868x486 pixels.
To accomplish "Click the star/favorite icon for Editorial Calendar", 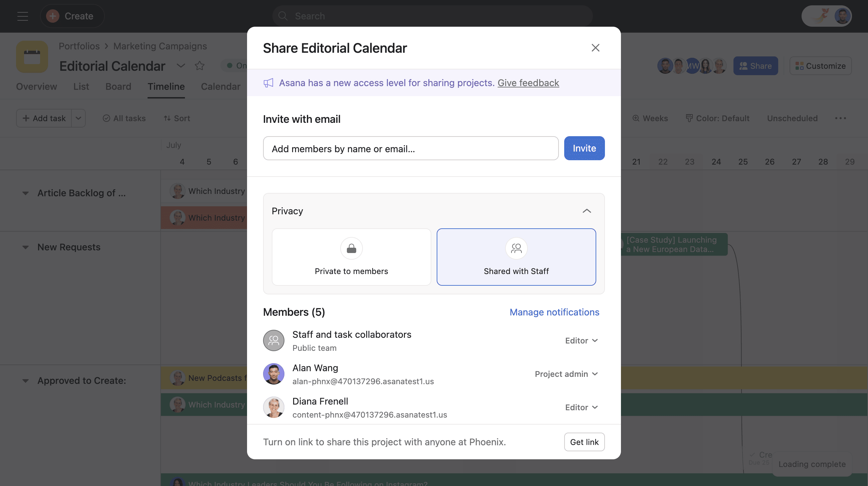I will tap(200, 66).
